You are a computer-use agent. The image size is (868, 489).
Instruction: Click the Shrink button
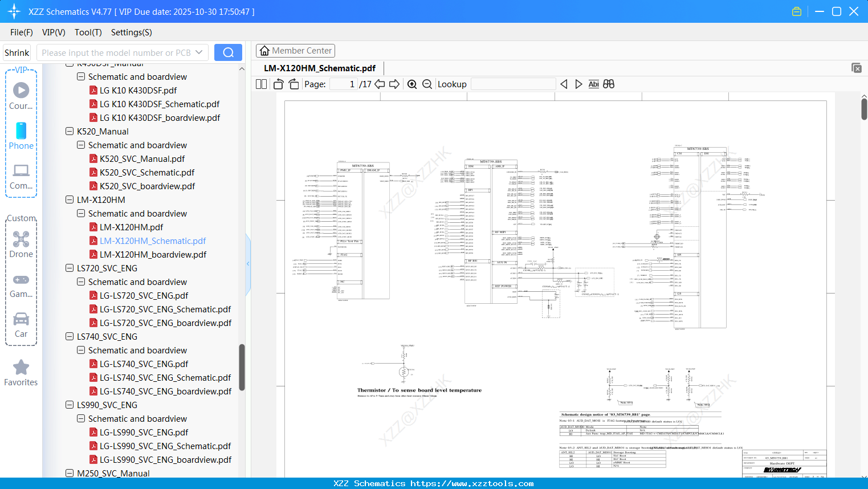(17, 52)
